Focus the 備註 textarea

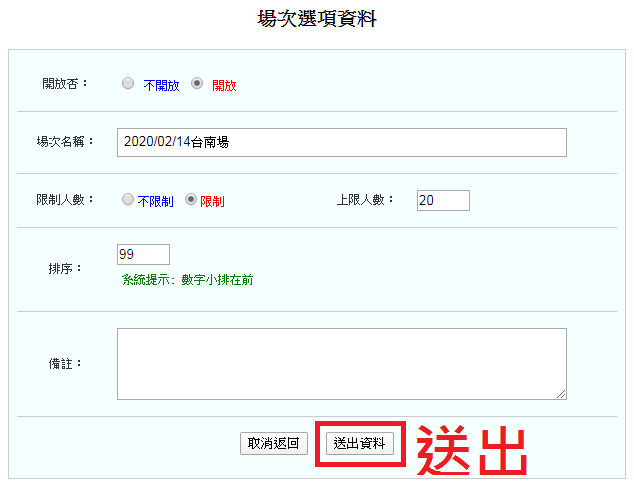(x=341, y=364)
